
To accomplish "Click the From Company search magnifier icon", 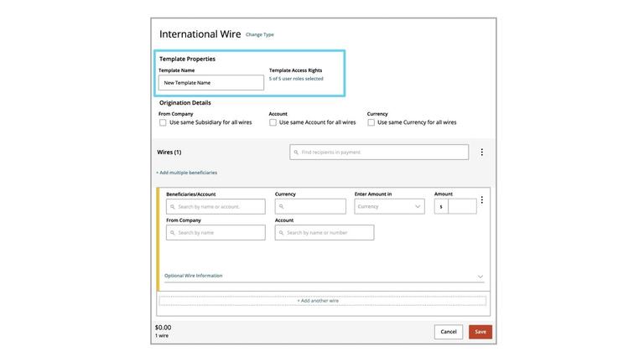I will [x=173, y=233].
